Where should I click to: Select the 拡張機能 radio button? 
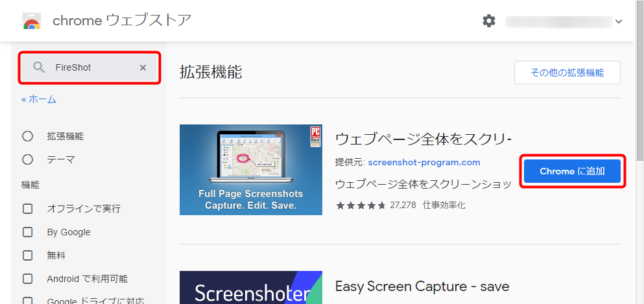coord(27,136)
